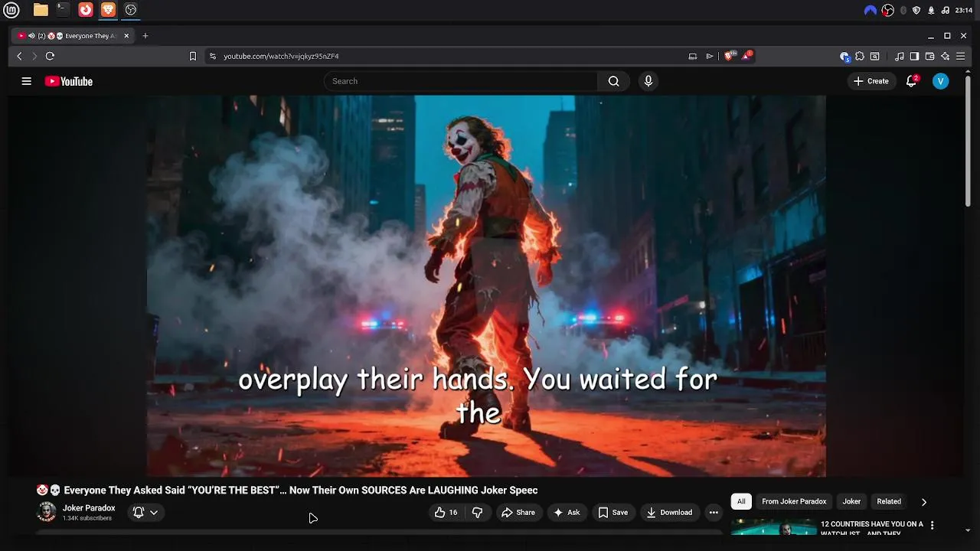Bookmark this page in address bar
This screenshot has width=980, height=551.
[x=193, y=56]
